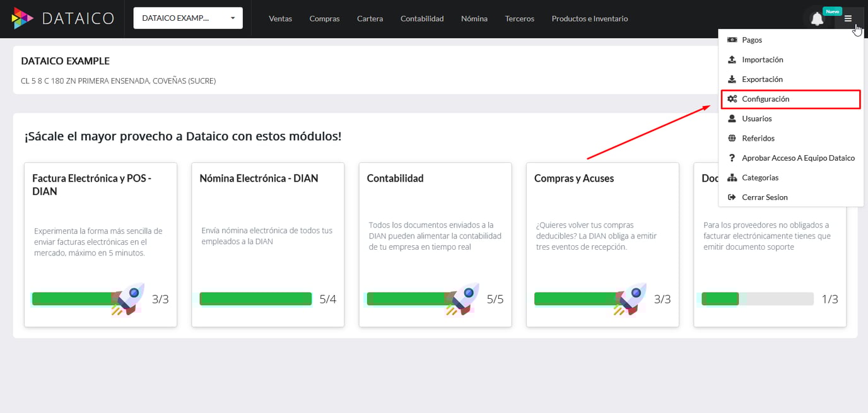
Task: Switch to the Compras section
Action: tap(324, 18)
